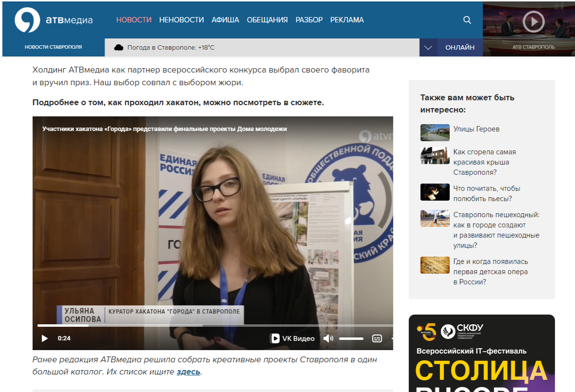Click the ATVmedia logo
575x392 pixels.
[x=54, y=20]
